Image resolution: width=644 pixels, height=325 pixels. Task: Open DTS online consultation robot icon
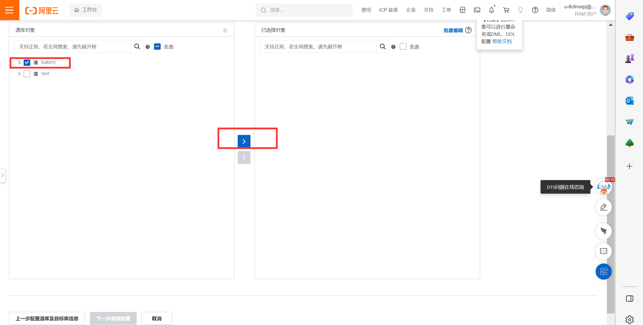pyautogui.click(x=604, y=187)
